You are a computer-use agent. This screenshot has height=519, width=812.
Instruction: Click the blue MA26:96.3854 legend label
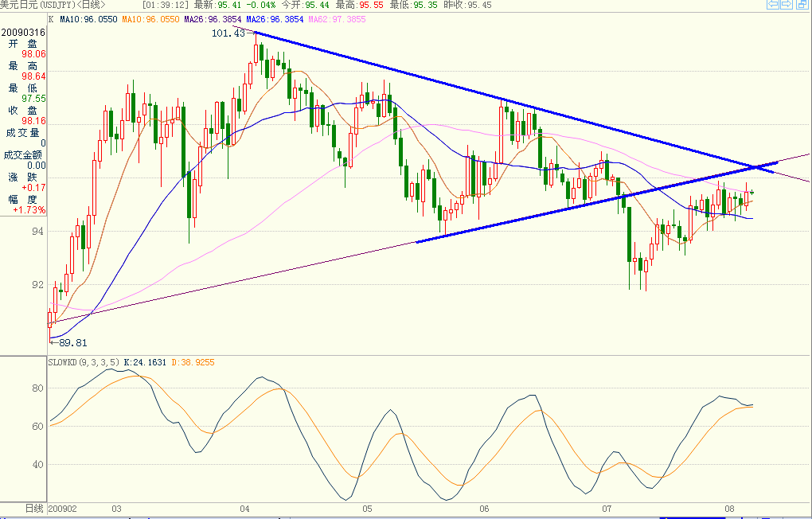(x=275, y=19)
